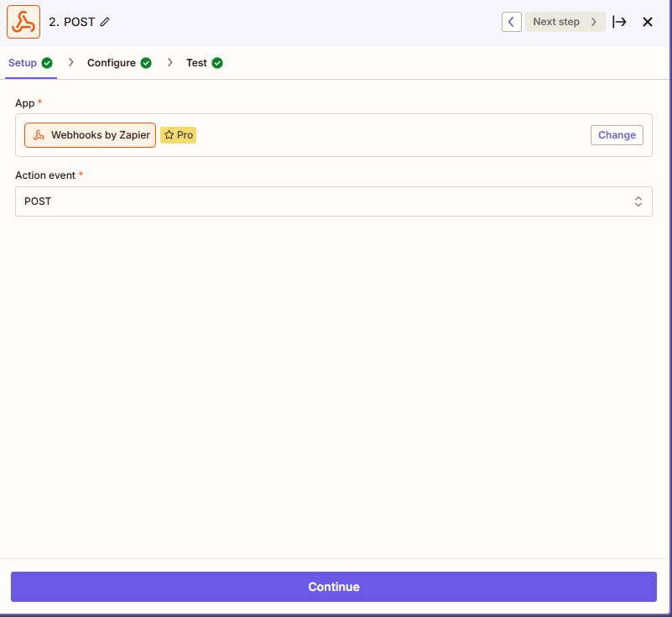Rename step using the pencil edit icon
This screenshot has height=617, width=672.
pyautogui.click(x=105, y=22)
